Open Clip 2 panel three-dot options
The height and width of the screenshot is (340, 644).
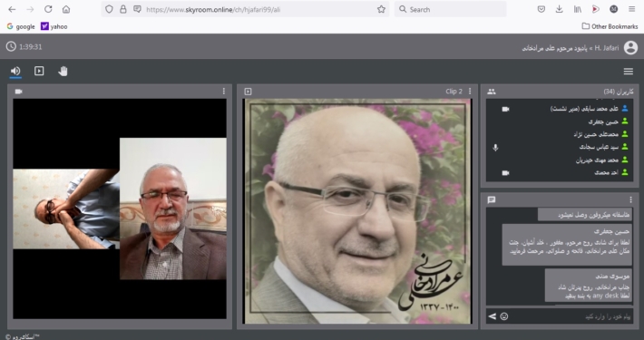coord(470,92)
